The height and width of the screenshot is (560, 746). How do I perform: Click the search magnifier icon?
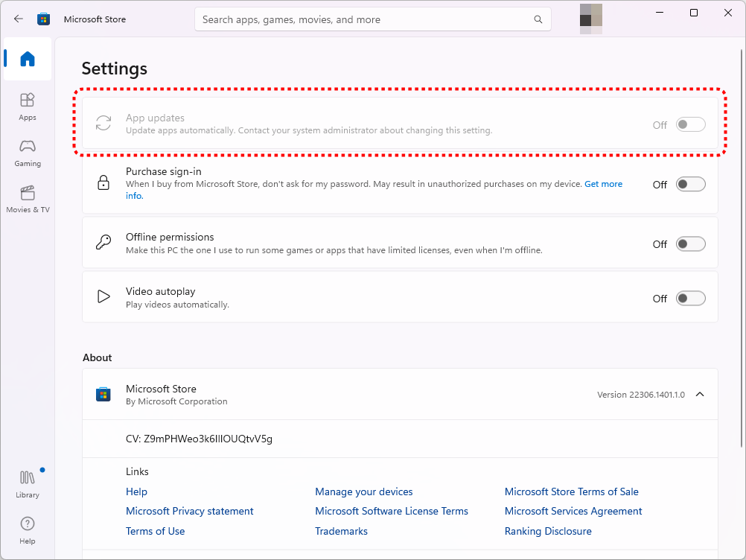[538, 19]
